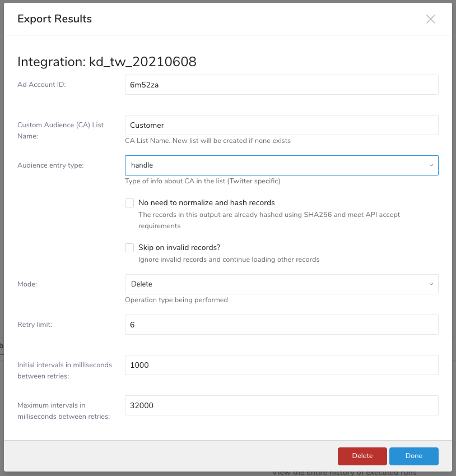Image resolution: width=456 pixels, height=476 pixels.
Task: Open the Audience entry type dropdown
Action: pyautogui.click(x=281, y=165)
